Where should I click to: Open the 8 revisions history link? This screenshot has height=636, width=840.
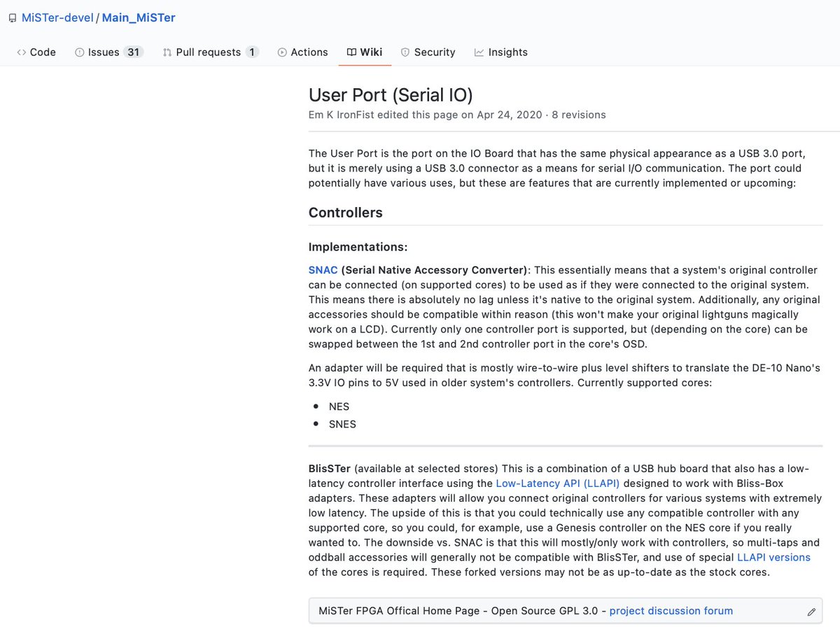point(579,115)
